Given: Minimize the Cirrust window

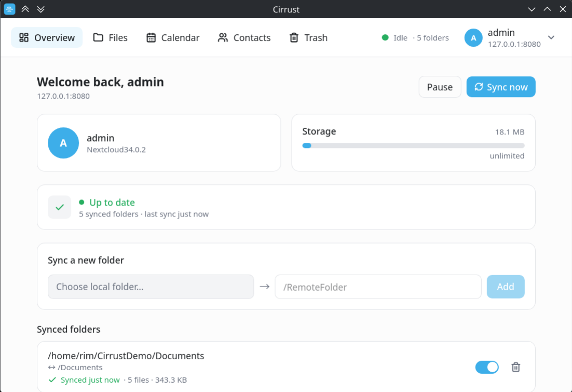Looking at the screenshot, I should coord(532,9).
